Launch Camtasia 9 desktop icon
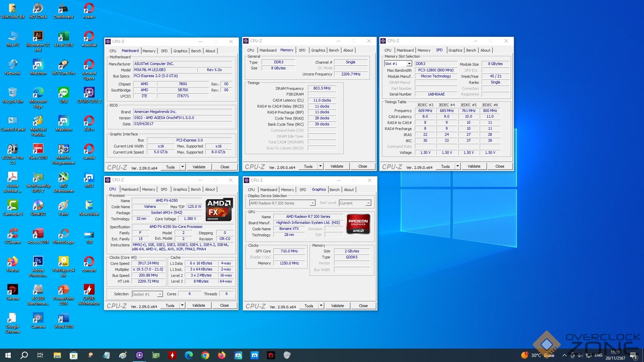This screenshot has height=362, width=644. coord(13,208)
